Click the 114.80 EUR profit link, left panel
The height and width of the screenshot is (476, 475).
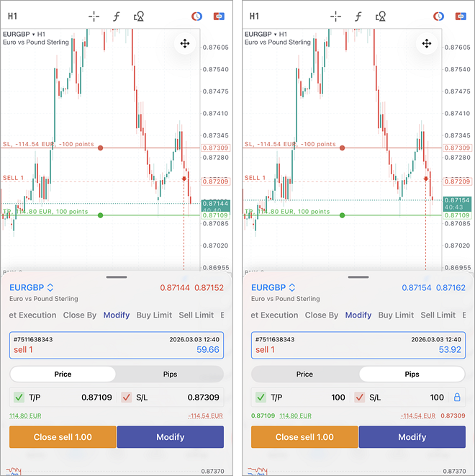pyautogui.click(x=25, y=416)
